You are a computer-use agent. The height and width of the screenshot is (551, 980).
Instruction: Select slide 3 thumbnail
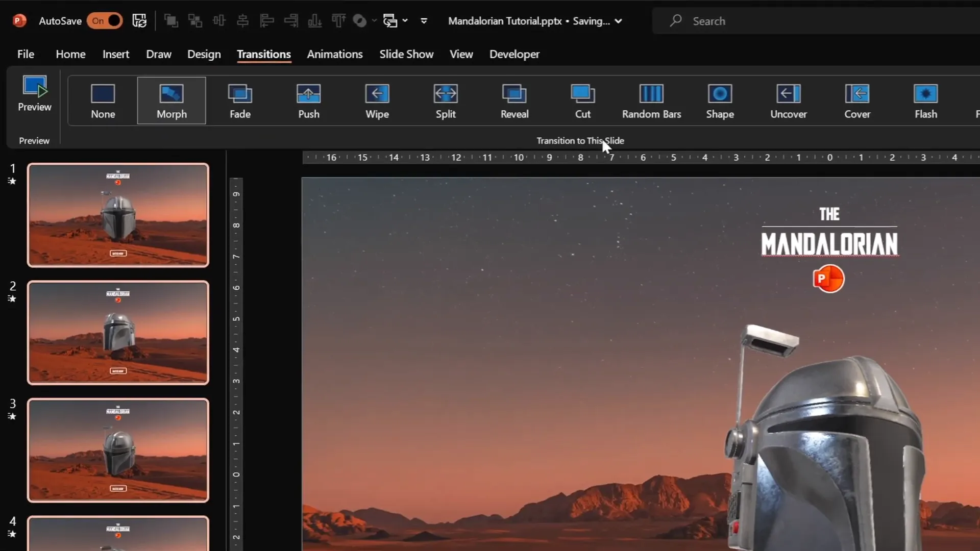pos(118,450)
